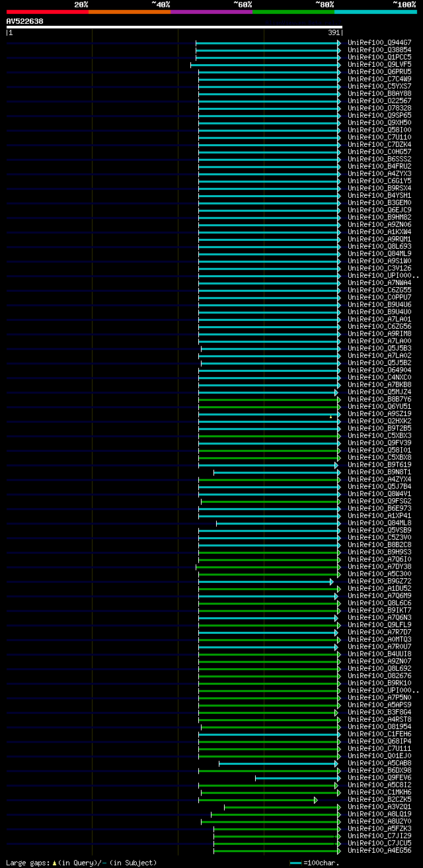Image resolution: width=423 pixels, height=868 pixels.
Task: Select label UniRef100_O22567
Action: [x=379, y=101]
